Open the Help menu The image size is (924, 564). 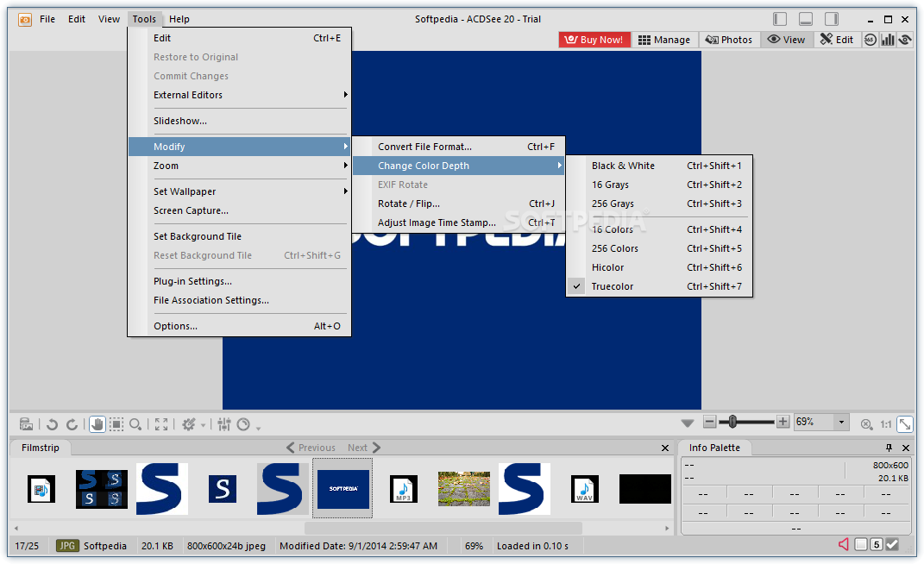tap(179, 19)
